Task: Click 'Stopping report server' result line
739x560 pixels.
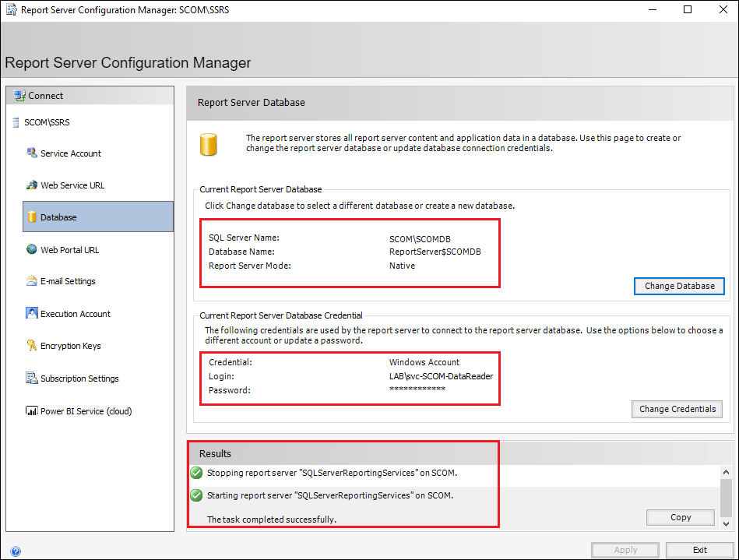Action: pyautogui.click(x=332, y=473)
